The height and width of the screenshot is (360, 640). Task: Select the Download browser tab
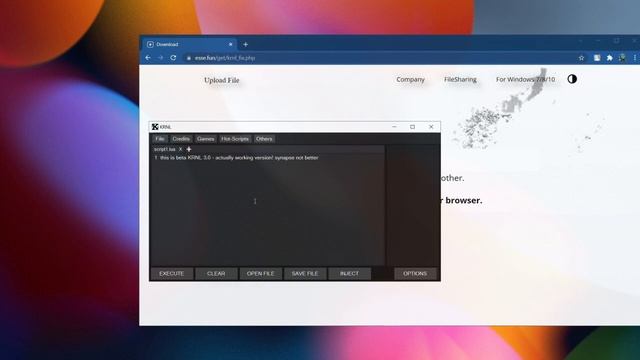190,44
